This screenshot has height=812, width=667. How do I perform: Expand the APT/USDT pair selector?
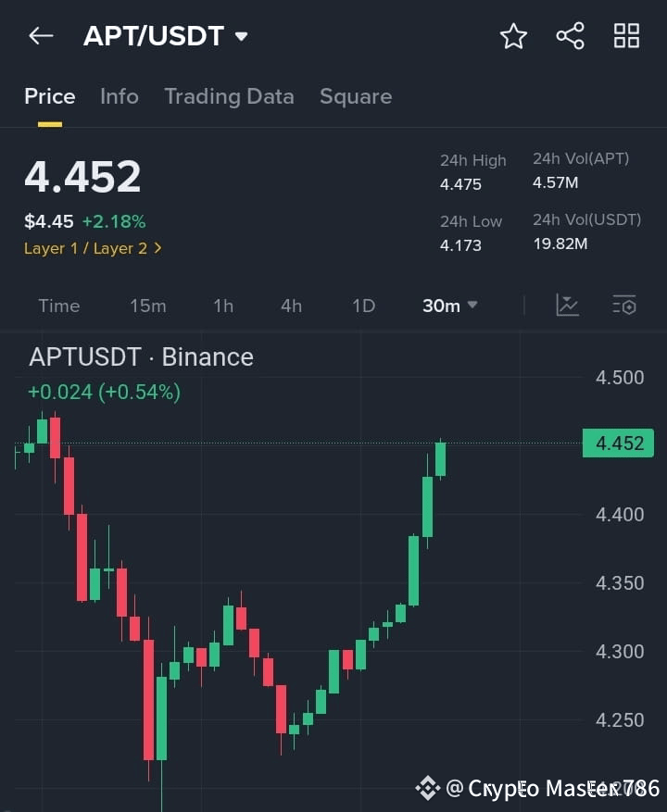167,35
